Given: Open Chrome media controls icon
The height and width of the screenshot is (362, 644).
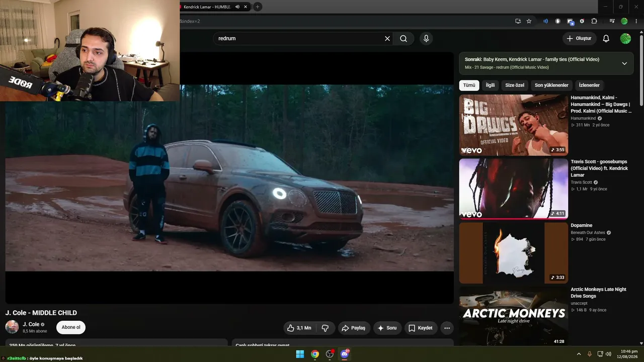Looking at the screenshot, I should point(612,21).
